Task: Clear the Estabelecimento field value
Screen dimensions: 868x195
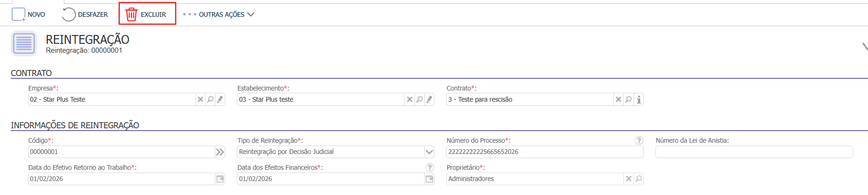Action: pyautogui.click(x=410, y=99)
